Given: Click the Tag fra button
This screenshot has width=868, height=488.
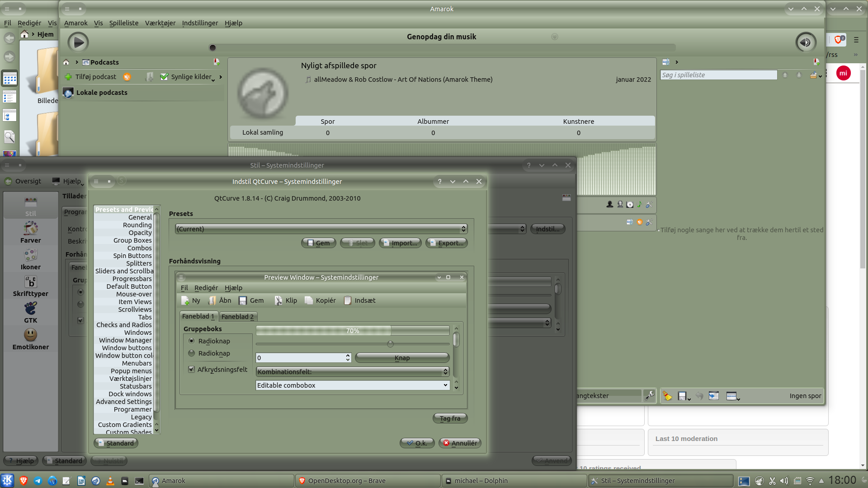Looking at the screenshot, I should click(x=450, y=418).
